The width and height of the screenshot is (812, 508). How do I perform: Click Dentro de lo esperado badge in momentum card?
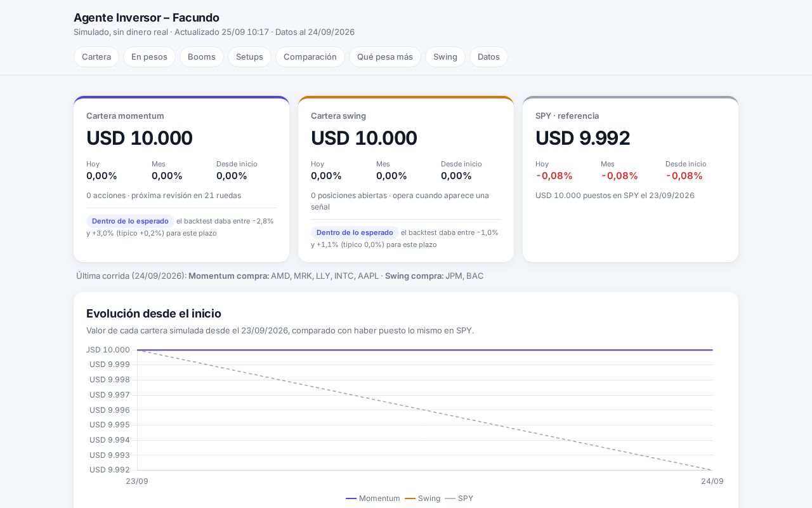(x=130, y=221)
